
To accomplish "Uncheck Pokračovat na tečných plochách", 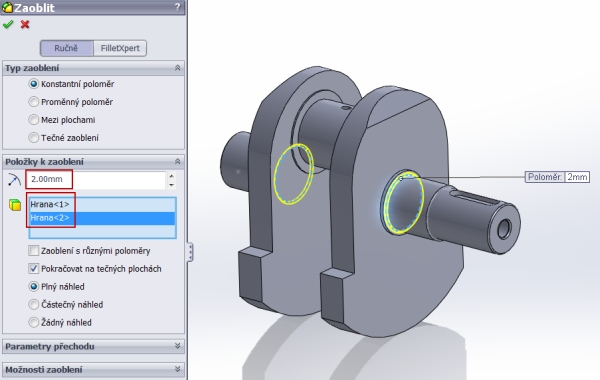I will [x=34, y=269].
